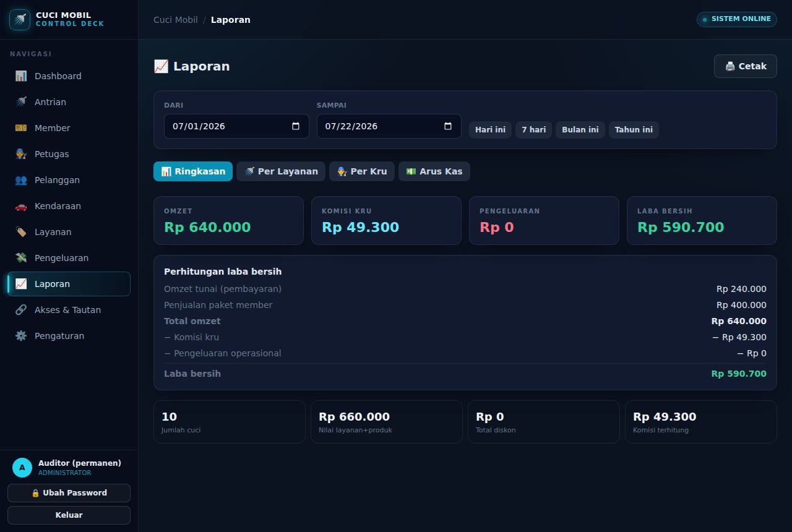
Task: Click the Pengeluaran Rp 0 card
Action: [544, 221]
